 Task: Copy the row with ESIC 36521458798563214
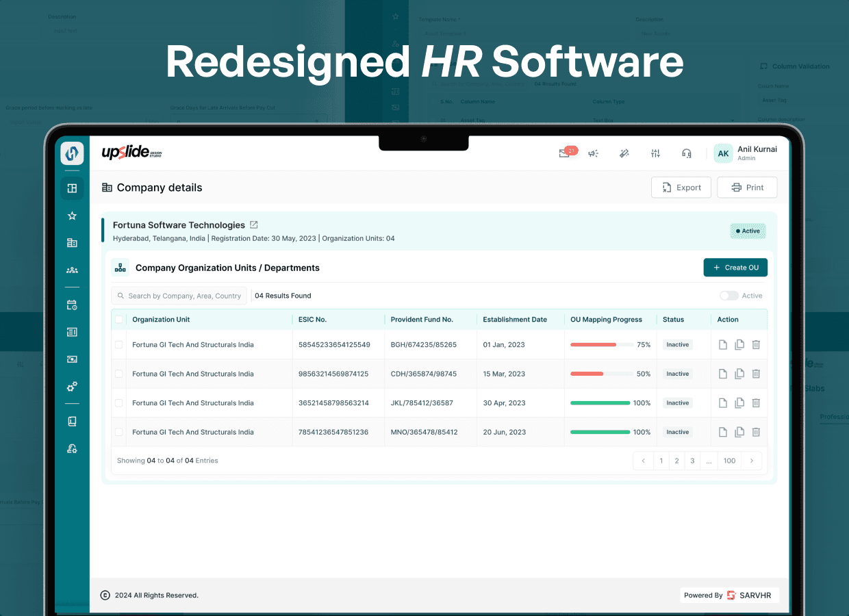pyautogui.click(x=739, y=403)
